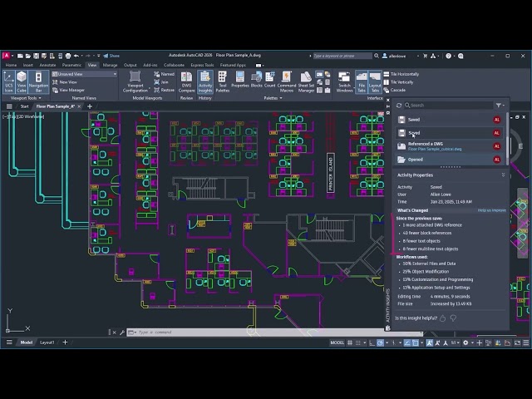Open the annotation scale 1:1 dropdown
532x399 pixels.
point(455,342)
